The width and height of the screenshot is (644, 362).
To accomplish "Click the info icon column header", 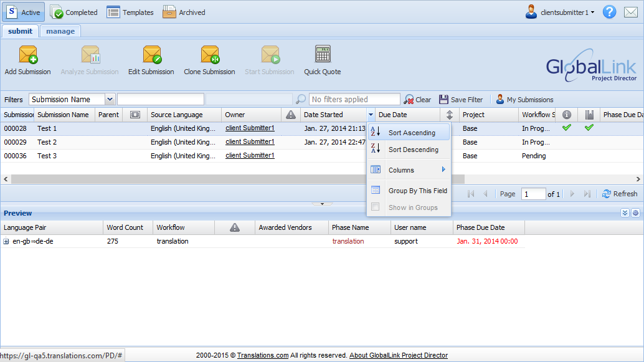I will (567, 115).
